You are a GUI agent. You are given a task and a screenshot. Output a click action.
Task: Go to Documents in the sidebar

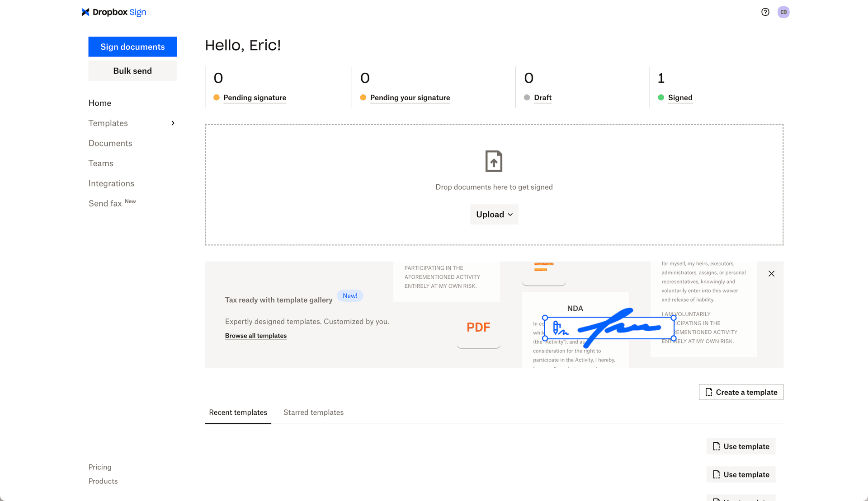110,143
